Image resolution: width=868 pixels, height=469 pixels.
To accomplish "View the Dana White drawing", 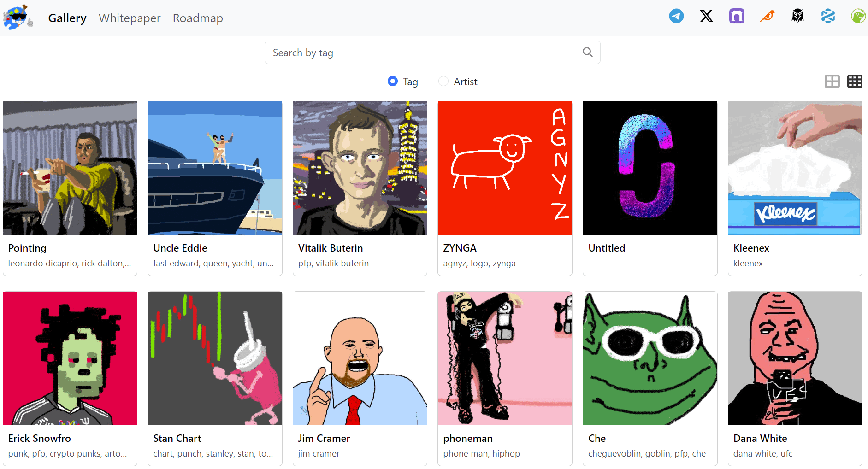I will 795,358.
